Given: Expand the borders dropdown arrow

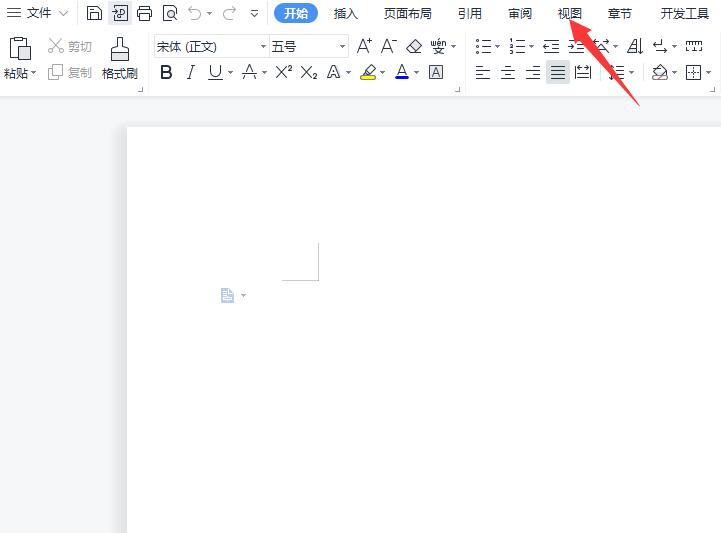Looking at the screenshot, I should (709, 72).
